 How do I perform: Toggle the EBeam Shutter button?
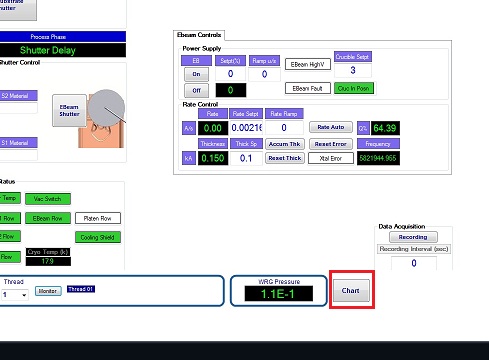[69, 110]
